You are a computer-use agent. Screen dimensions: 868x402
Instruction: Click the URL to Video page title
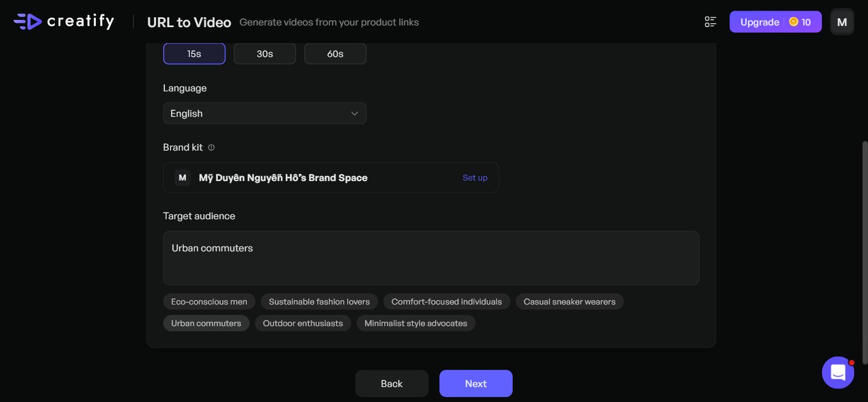click(x=189, y=22)
